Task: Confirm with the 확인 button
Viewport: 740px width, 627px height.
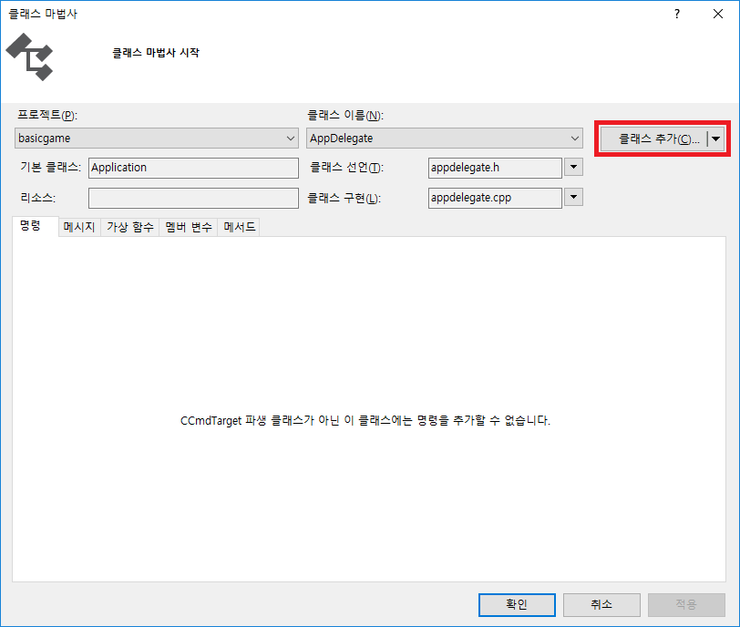Action: click(x=516, y=605)
